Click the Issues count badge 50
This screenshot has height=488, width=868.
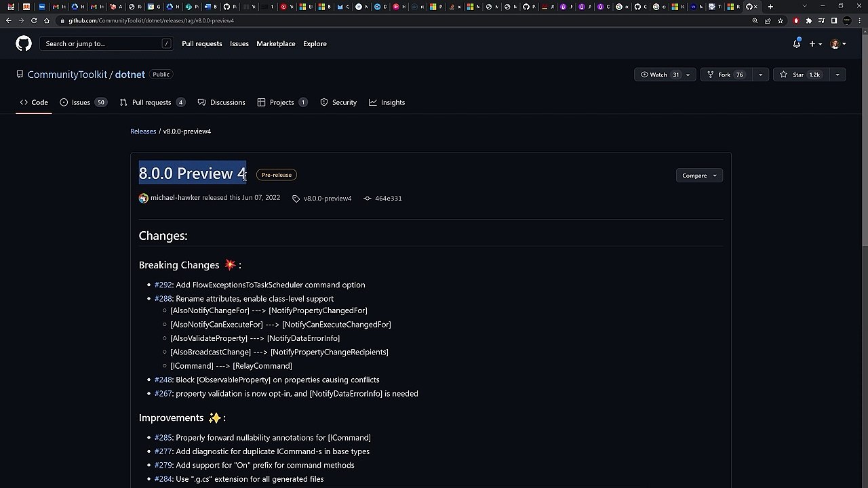(x=100, y=102)
